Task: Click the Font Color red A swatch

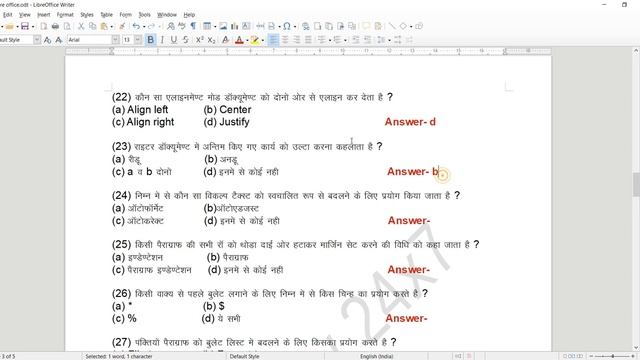Action: coord(240,40)
